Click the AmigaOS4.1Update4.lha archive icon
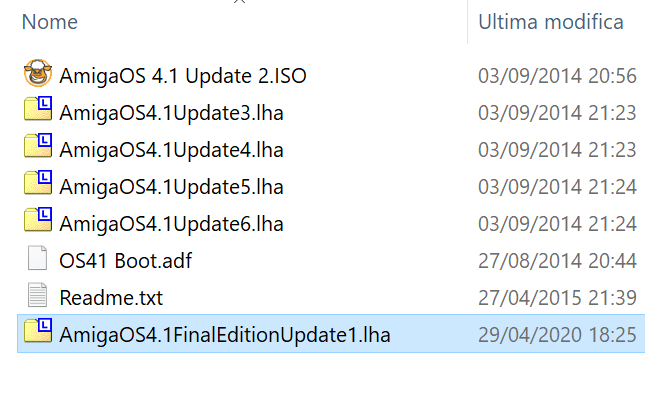This screenshot has width=645, height=412. pyautogui.click(x=37, y=149)
